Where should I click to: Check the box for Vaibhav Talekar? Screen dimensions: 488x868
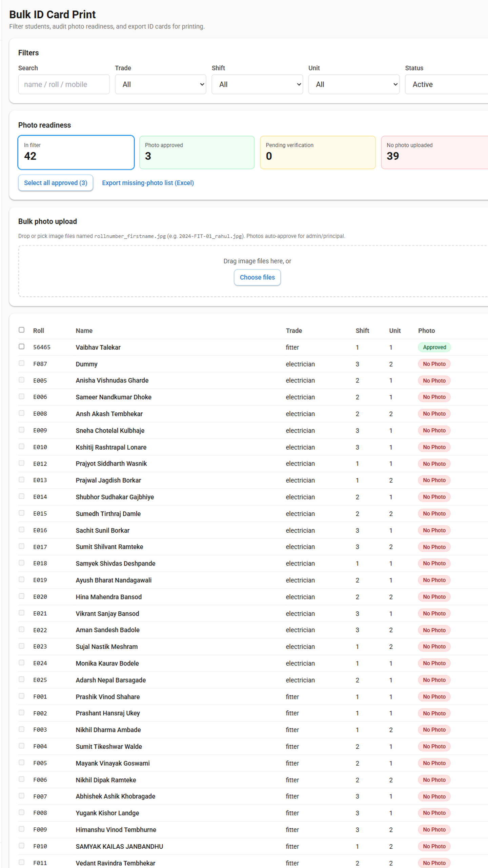click(x=22, y=346)
